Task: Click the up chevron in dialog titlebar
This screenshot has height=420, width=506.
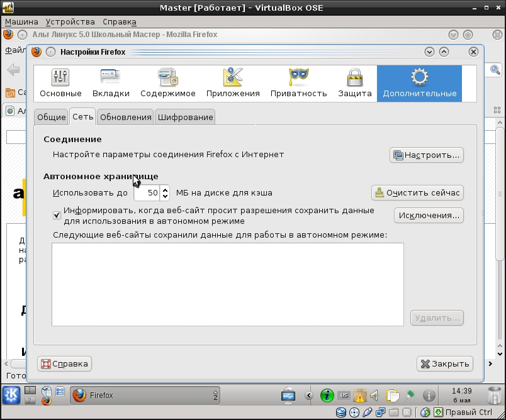Action: click(444, 52)
